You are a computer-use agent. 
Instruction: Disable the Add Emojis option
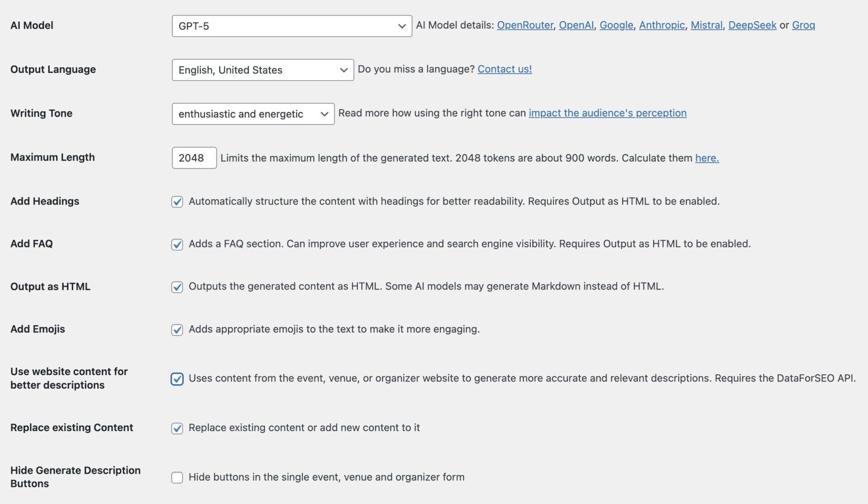coord(177,330)
